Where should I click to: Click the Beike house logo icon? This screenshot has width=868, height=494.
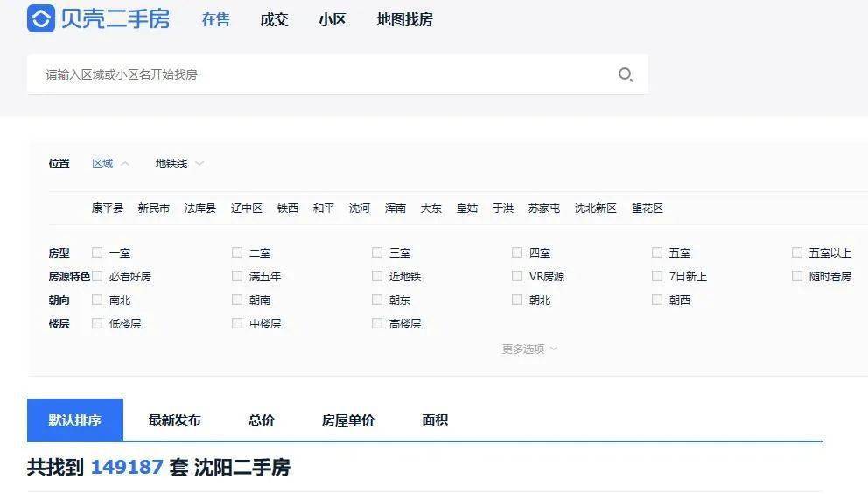click(x=41, y=18)
